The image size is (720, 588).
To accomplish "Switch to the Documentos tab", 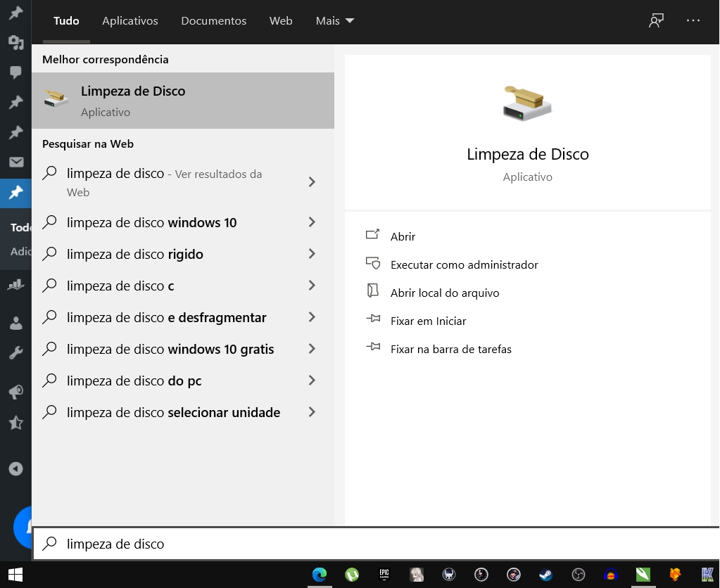I will tap(213, 20).
